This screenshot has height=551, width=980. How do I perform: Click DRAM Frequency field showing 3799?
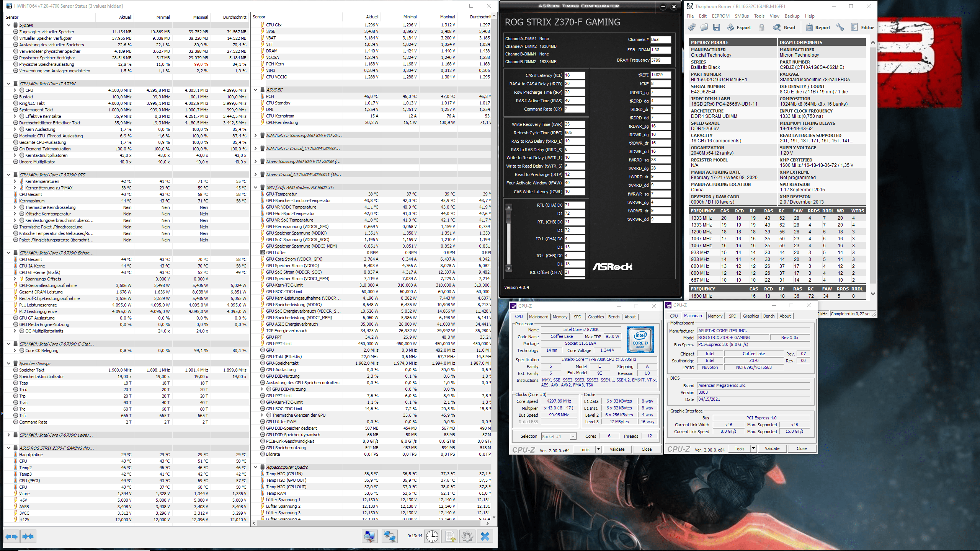(x=661, y=60)
